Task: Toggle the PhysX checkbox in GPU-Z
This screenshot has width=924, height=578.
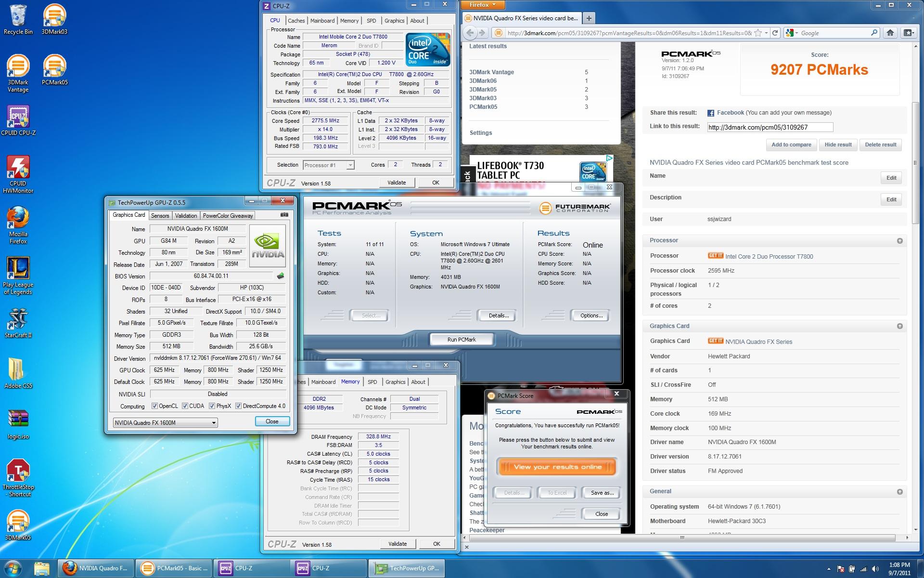Action: [212, 406]
